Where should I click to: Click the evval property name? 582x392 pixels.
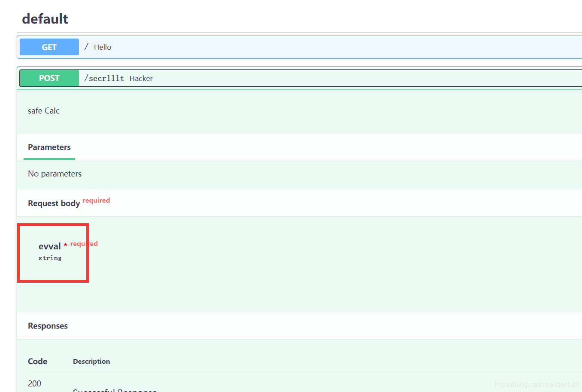point(50,246)
